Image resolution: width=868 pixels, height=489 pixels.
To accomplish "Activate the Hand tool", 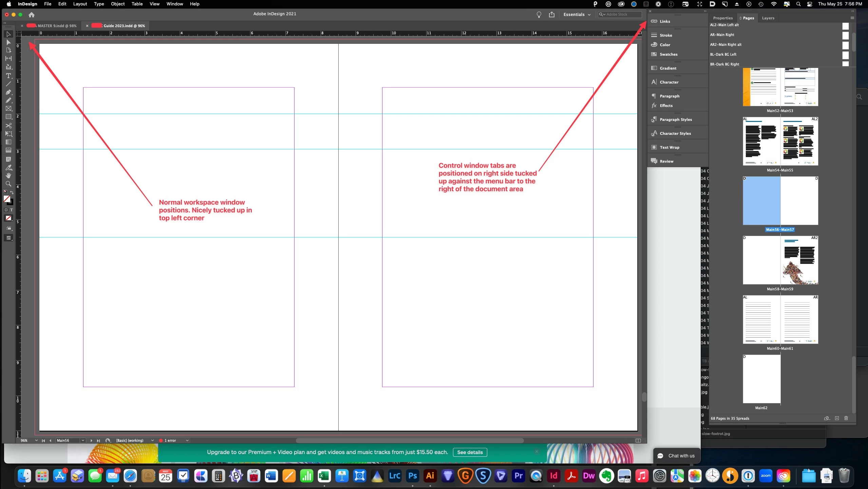I will pyautogui.click(x=8, y=176).
